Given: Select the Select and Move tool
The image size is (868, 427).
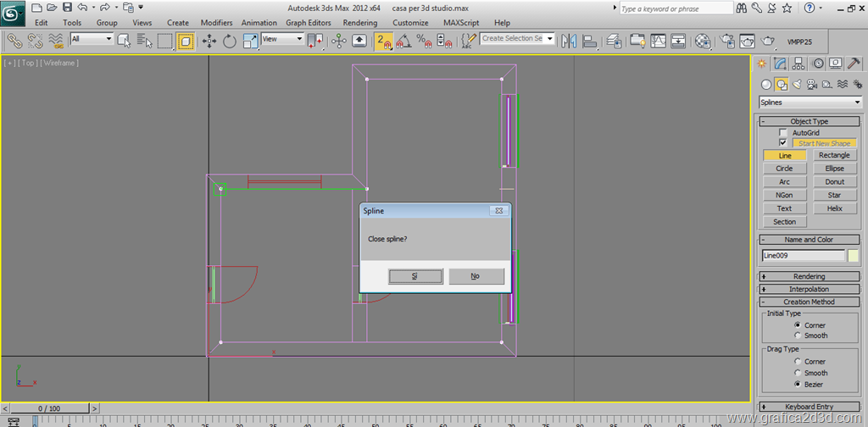Looking at the screenshot, I should tap(209, 40).
